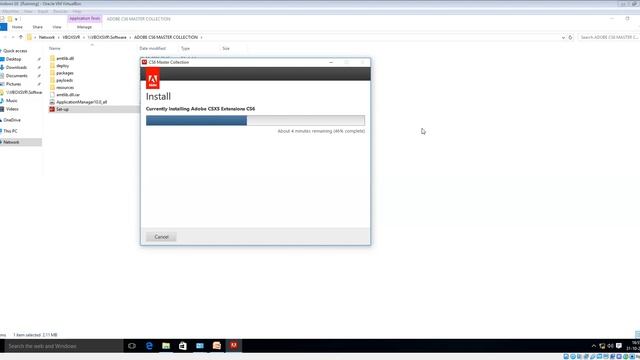
Task: Open the orange app icon on taskbar
Action: (217, 346)
